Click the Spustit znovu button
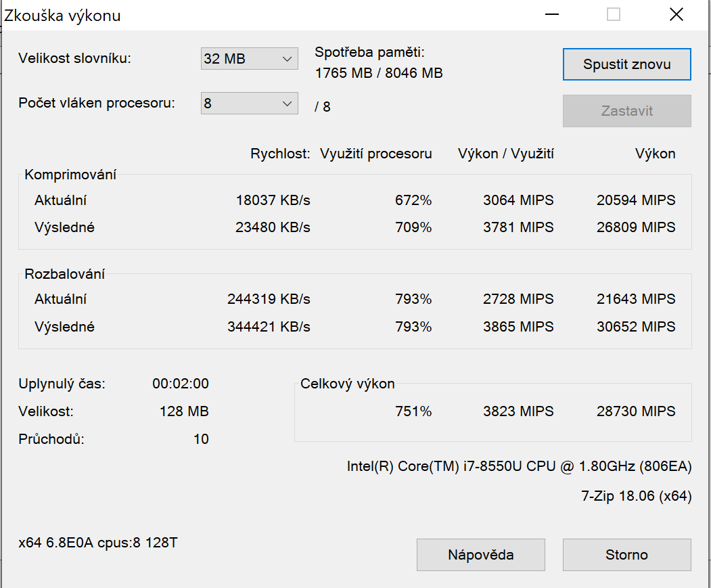 (626, 64)
